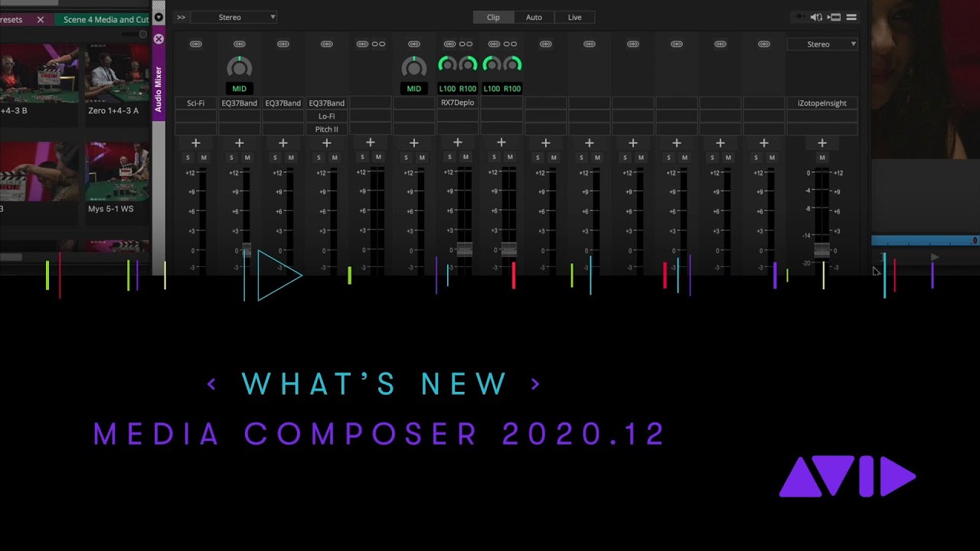The width and height of the screenshot is (980, 551).
Task: Solo the Lo-Fi channel strip
Action: (x=318, y=158)
